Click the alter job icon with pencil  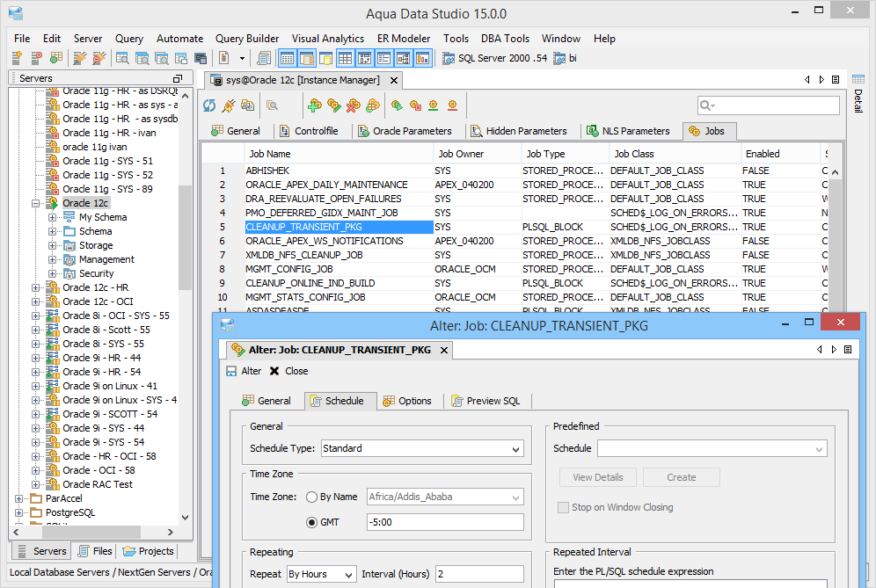pos(334,105)
